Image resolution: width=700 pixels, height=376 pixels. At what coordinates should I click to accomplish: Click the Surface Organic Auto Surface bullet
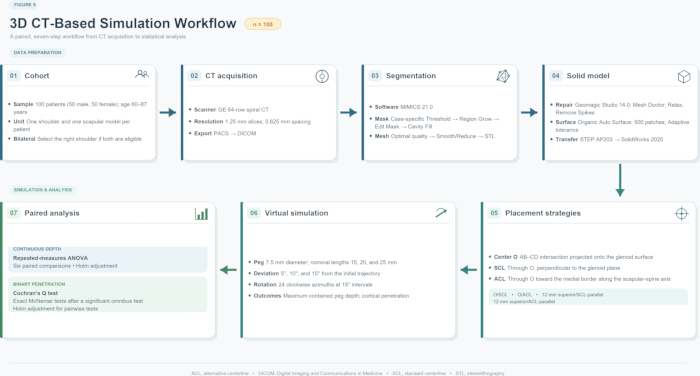tap(620, 126)
